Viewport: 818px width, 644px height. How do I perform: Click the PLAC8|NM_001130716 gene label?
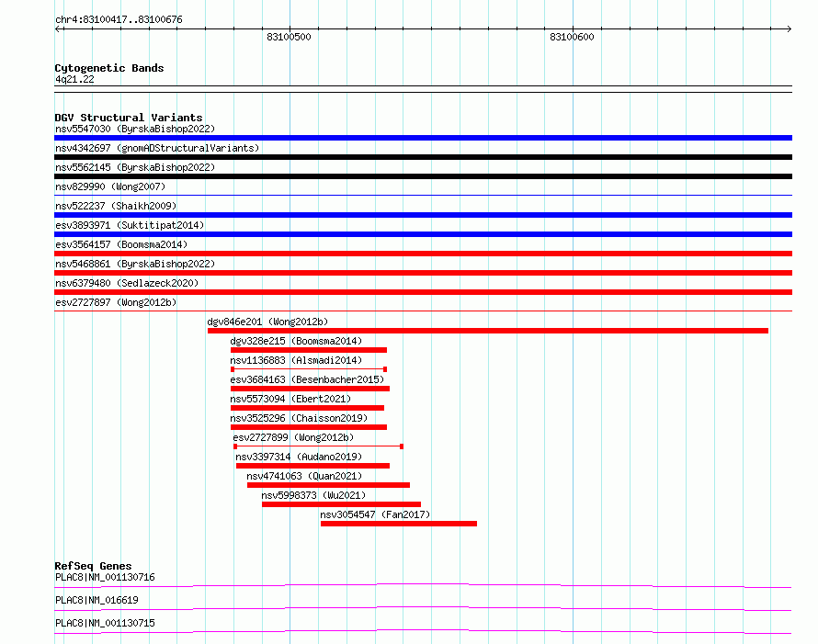[105, 577]
